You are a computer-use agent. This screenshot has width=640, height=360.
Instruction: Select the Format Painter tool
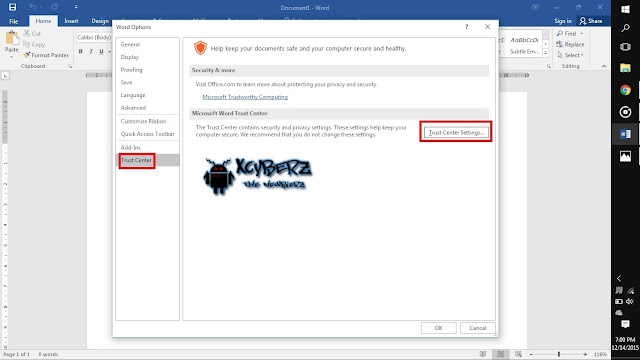click(46, 55)
